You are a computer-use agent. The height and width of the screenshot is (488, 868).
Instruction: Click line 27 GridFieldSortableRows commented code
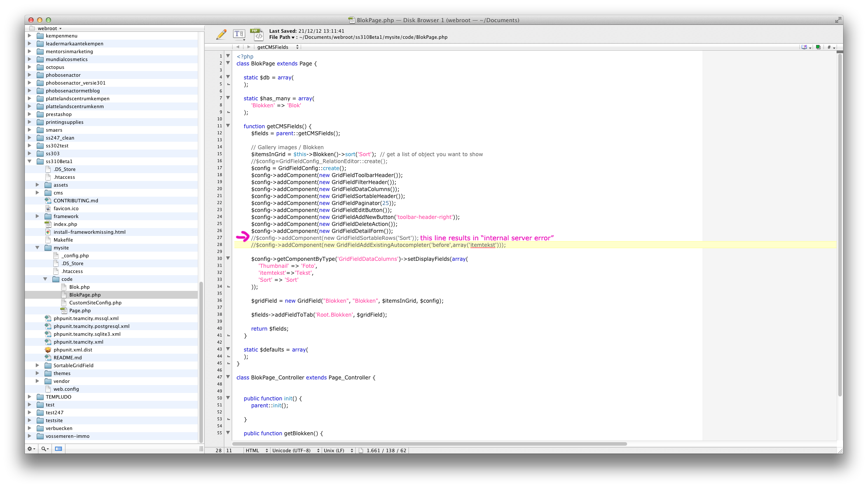coord(335,238)
